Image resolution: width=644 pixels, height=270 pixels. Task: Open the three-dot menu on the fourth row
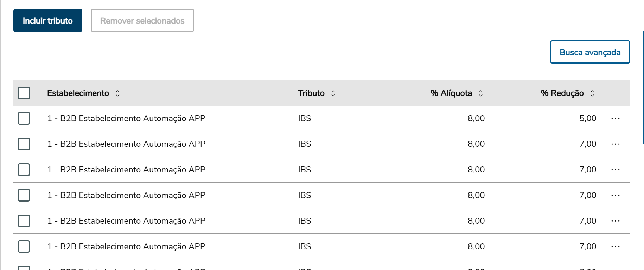[615, 196]
